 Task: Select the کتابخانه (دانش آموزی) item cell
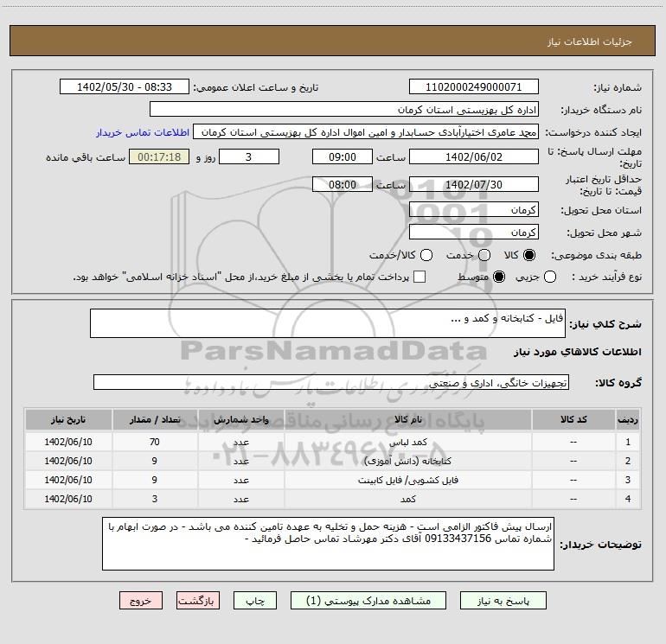click(407, 461)
